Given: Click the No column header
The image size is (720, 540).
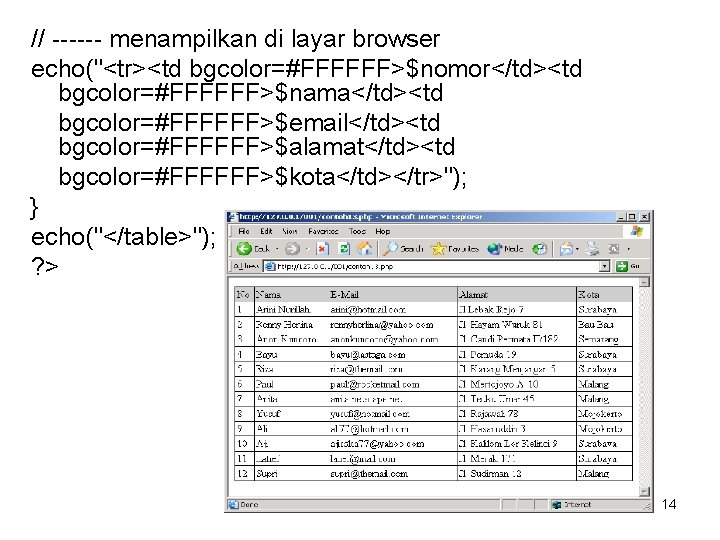Looking at the screenshot, I should click(243, 294).
